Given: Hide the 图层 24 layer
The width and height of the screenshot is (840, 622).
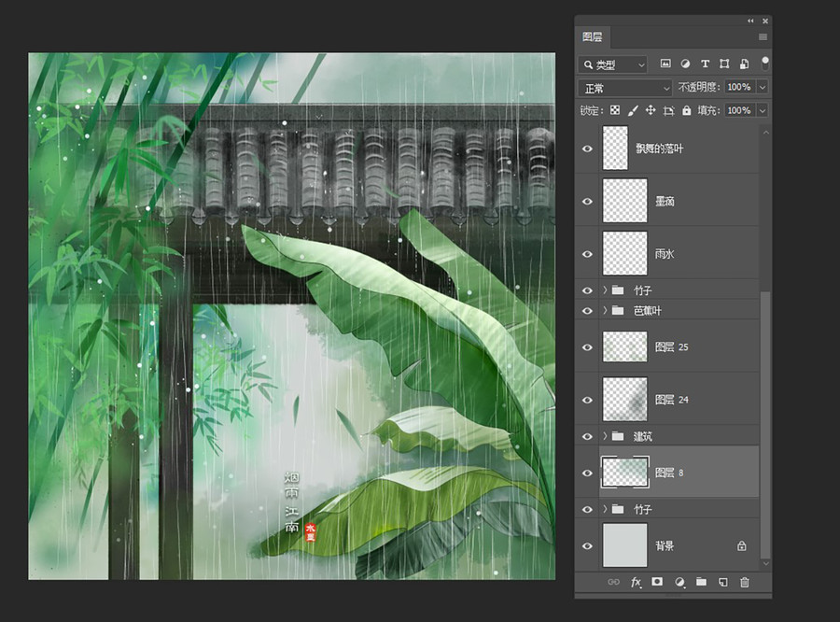Looking at the screenshot, I should click(x=587, y=400).
